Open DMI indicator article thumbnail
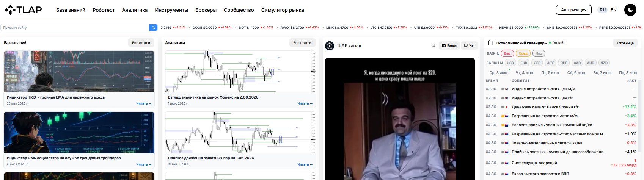 [x=79, y=133]
